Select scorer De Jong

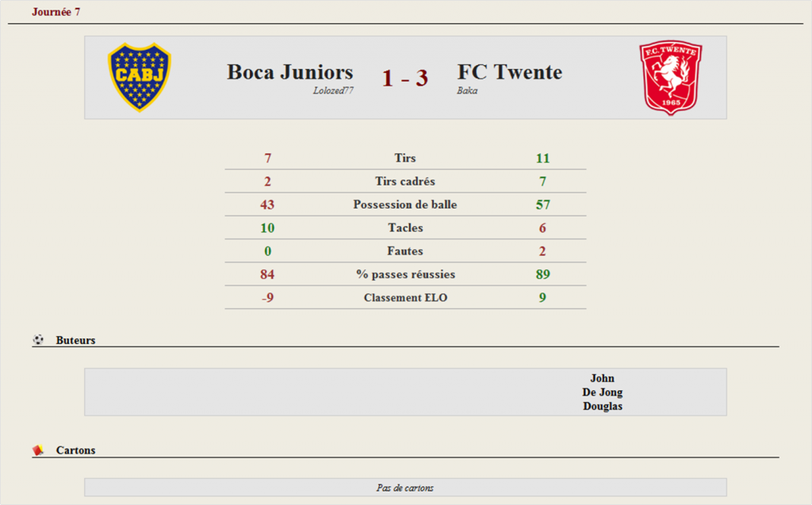tap(603, 392)
